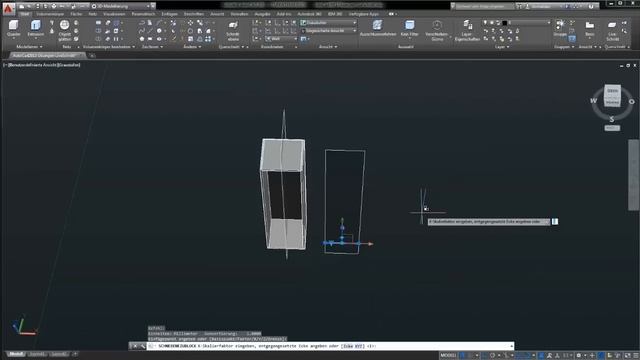The width and height of the screenshot is (640, 360).
Task: Click the command line customize wrench icon
Action: [142, 346]
